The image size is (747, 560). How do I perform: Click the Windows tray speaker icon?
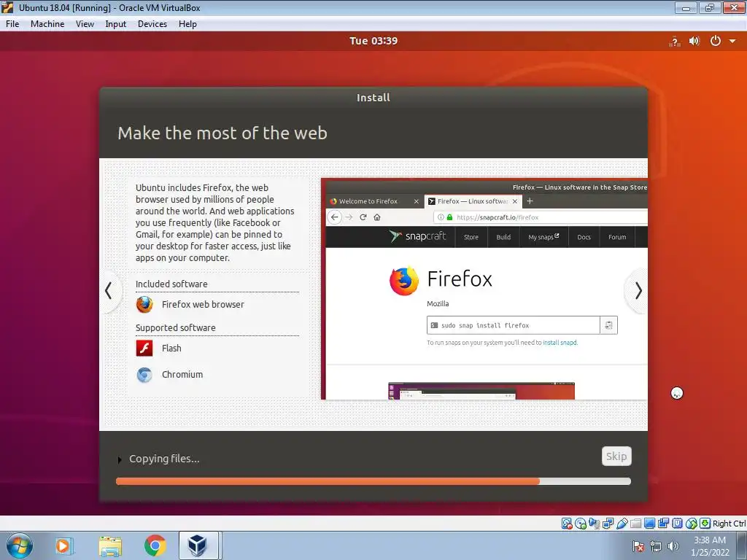pyautogui.click(x=673, y=546)
